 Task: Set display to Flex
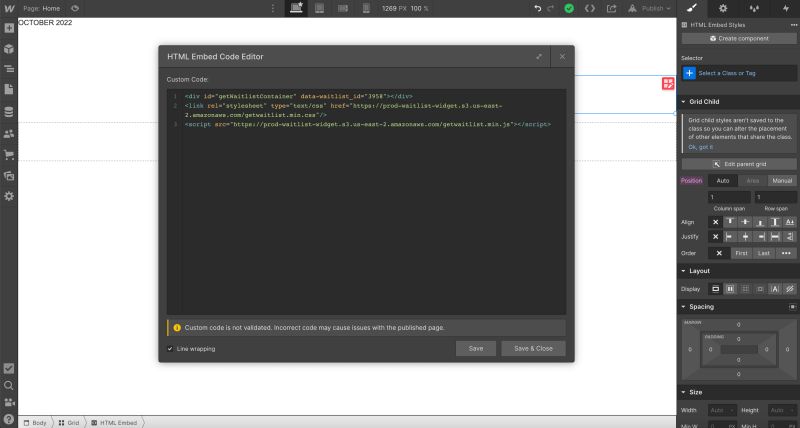click(x=731, y=289)
